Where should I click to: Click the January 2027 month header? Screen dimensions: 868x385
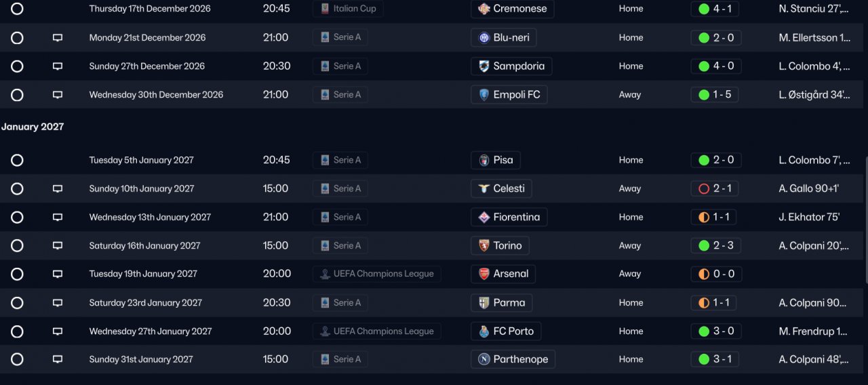click(33, 127)
